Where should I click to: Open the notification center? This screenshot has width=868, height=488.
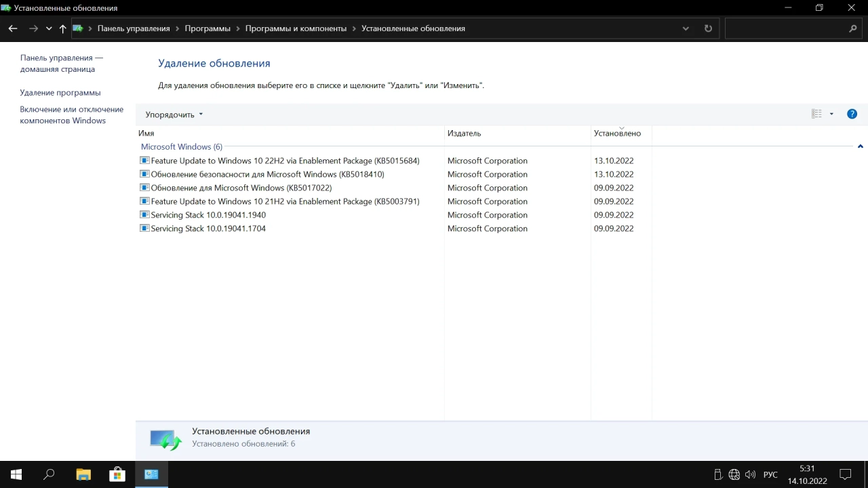[846, 474]
